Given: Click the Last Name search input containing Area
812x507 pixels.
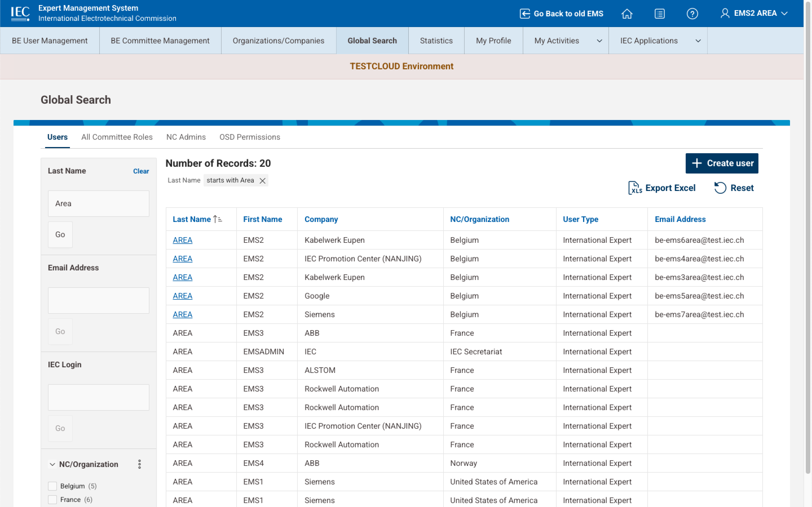Looking at the screenshot, I should click(98, 203).
